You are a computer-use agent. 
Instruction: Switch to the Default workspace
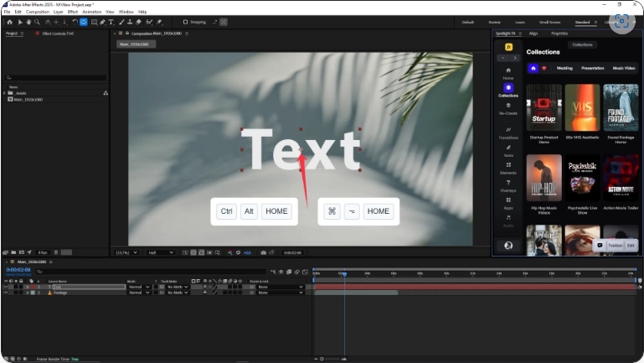pos(468,22)
